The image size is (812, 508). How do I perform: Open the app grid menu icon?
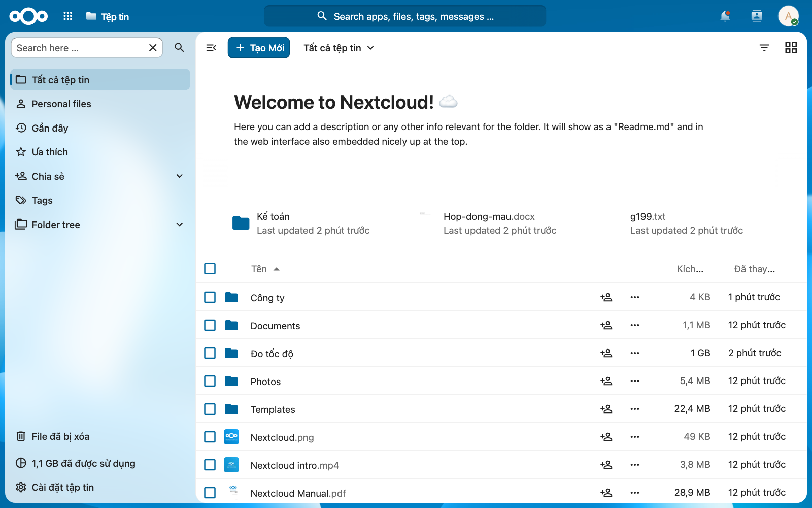point(67,16)
